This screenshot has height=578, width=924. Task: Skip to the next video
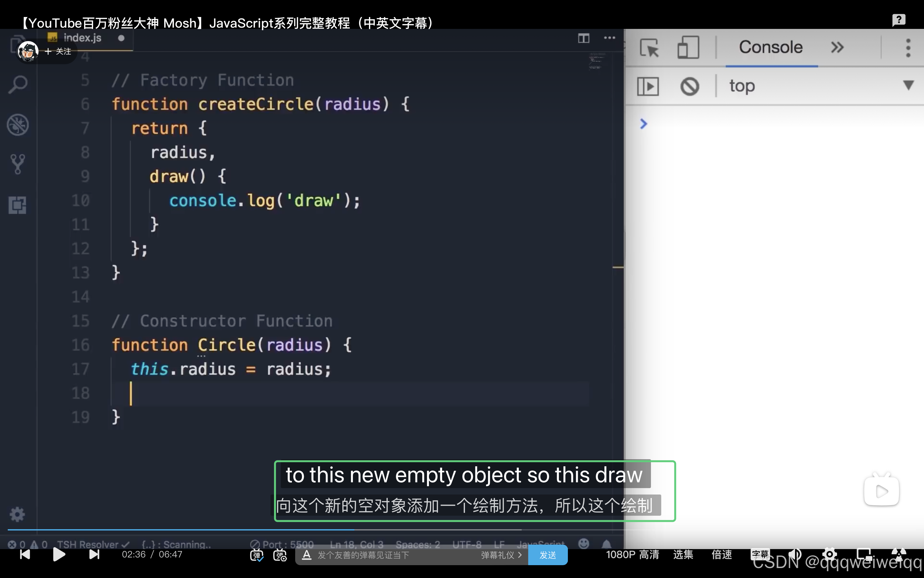tap(94, 554)
